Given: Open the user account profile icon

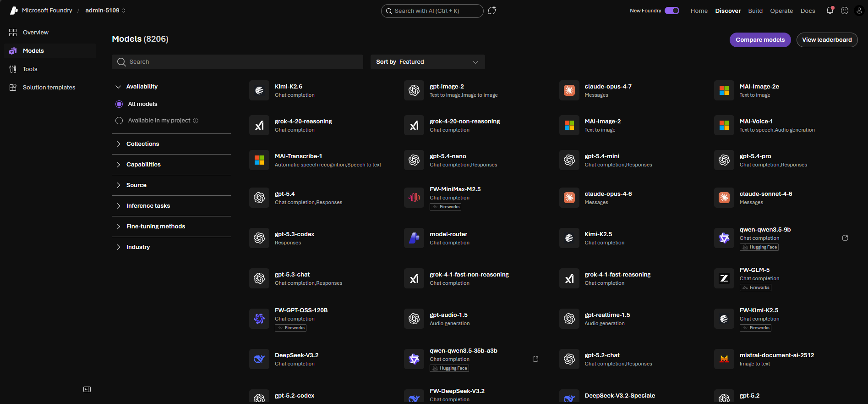Looking at the screenshot, I should pyautogui.click(x=859, y=11).
